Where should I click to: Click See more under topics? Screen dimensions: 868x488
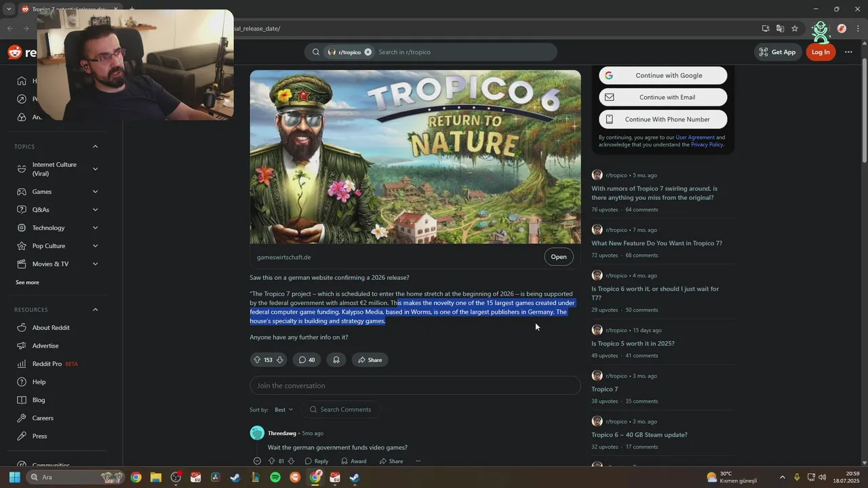27,283
